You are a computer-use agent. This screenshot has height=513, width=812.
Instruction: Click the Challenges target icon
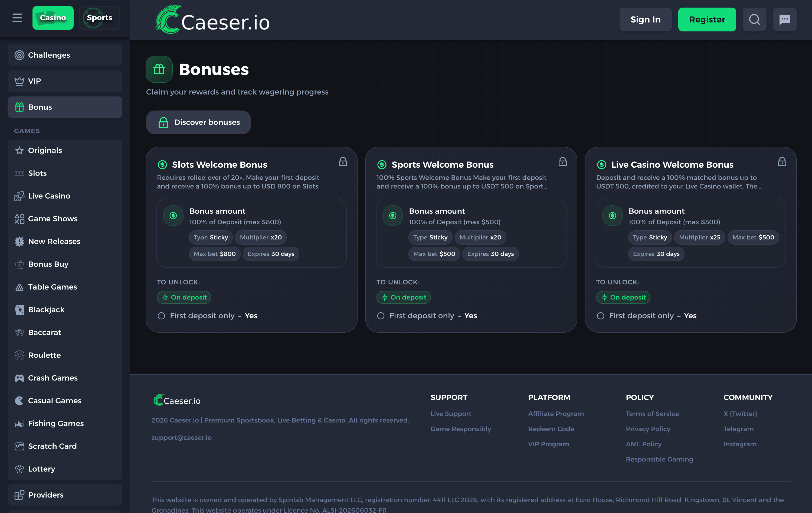click(19, 55)
